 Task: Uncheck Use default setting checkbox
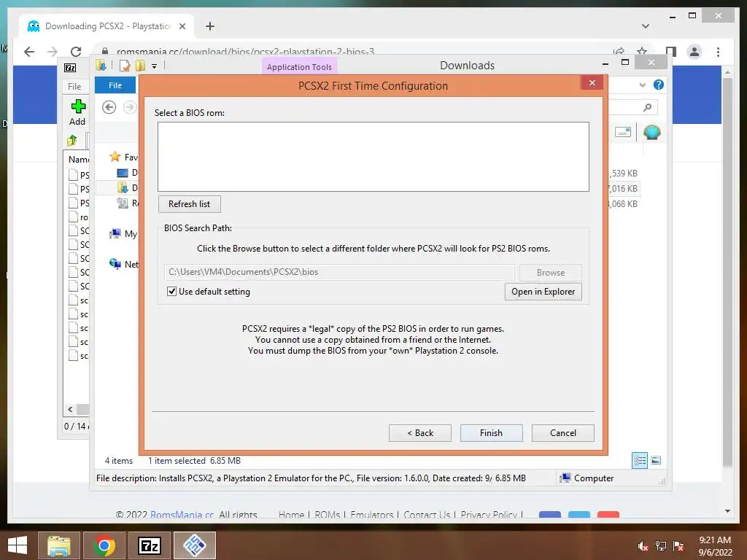tap(171, 292)
